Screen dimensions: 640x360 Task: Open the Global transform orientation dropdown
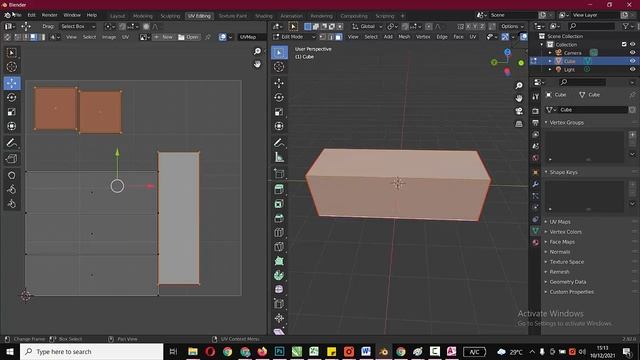coord(367,26)
